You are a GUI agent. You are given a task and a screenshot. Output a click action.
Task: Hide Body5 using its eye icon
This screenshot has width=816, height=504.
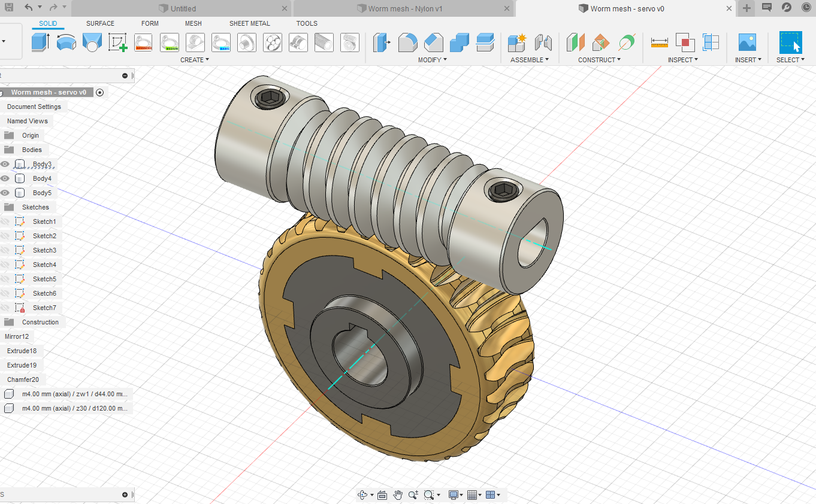[x=5, y=193]
